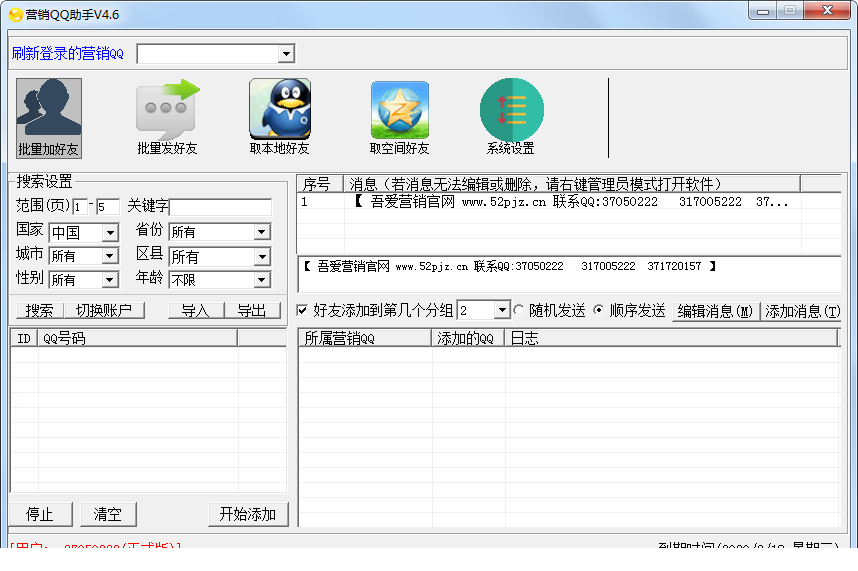
Task: Click the 编辑消息(M) button
Action: pos(715,311)
